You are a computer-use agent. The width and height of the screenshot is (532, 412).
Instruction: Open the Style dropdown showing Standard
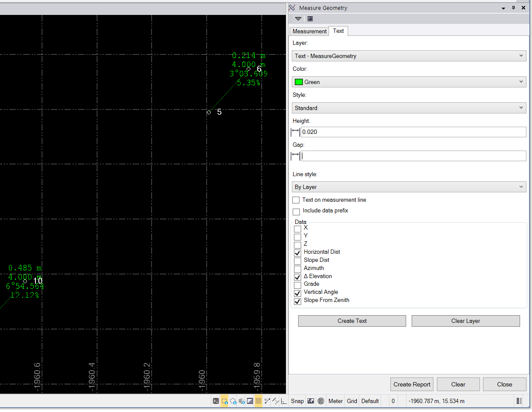pyautogui.click(x=409, y=108)
